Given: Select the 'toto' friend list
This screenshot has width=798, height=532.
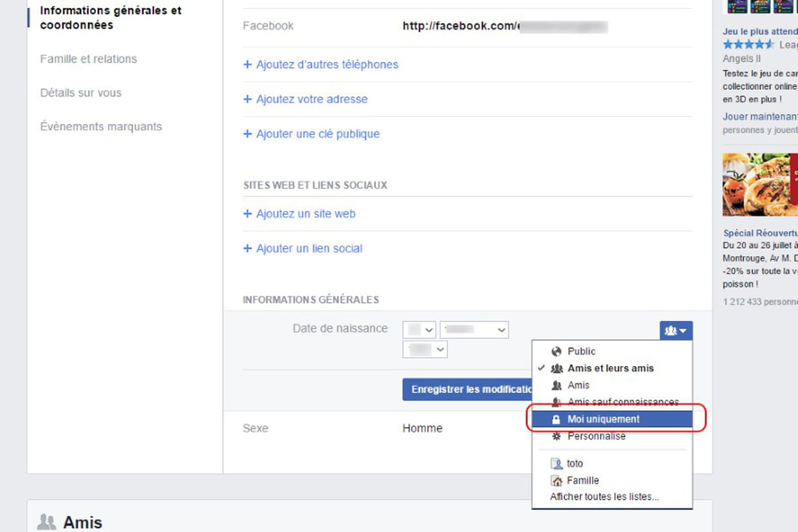Looking at the screenshot, I should 574,463.
